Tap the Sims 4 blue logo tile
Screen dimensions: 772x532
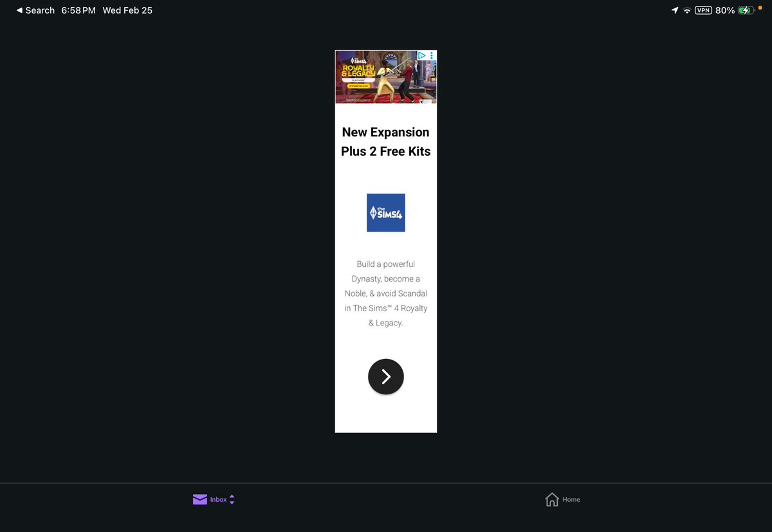tap(386, 213)
